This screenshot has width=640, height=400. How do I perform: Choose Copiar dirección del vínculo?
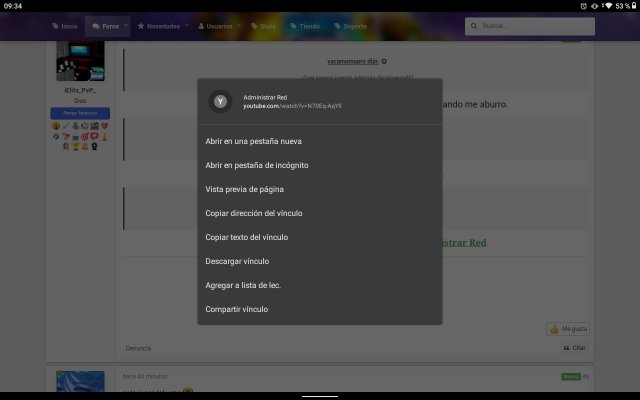253,213
